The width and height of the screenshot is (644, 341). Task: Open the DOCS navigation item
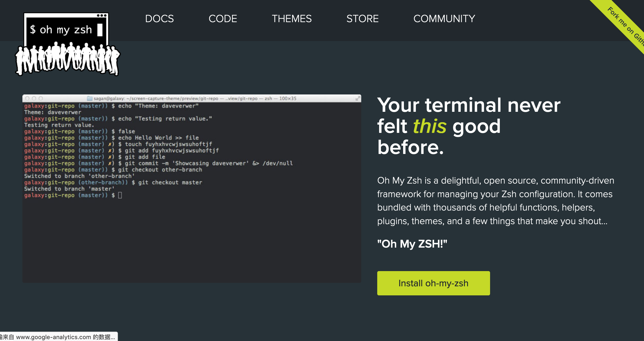(159, 19)
